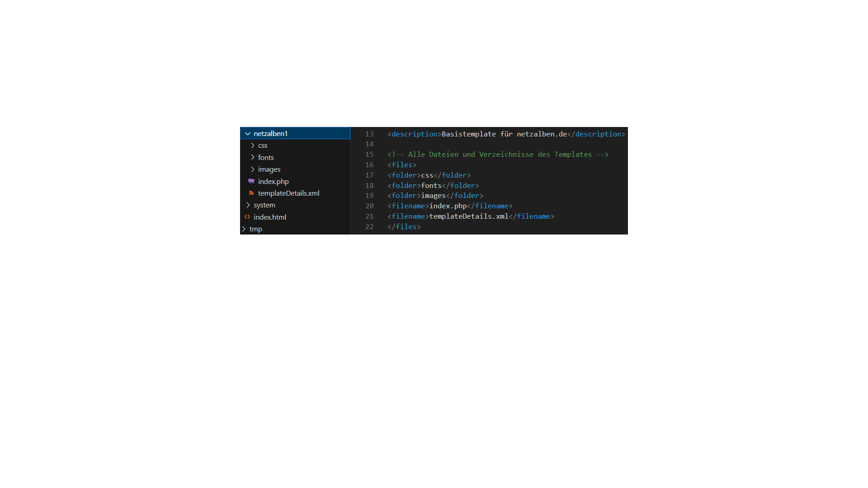Image resolution: width=868 pixels, height=488 pixels.
Task: Expand the system folder chevron
Action: 248,205
